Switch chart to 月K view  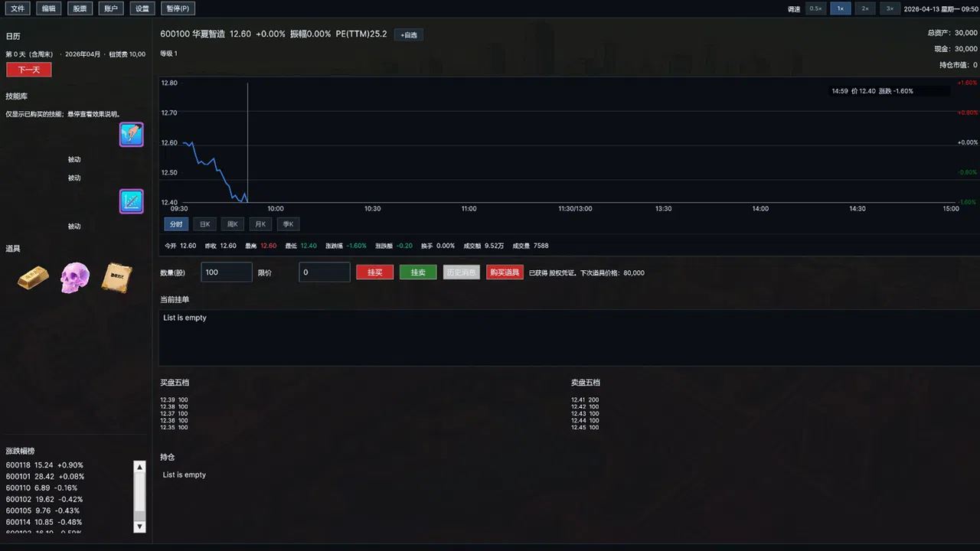pos(260,224)
